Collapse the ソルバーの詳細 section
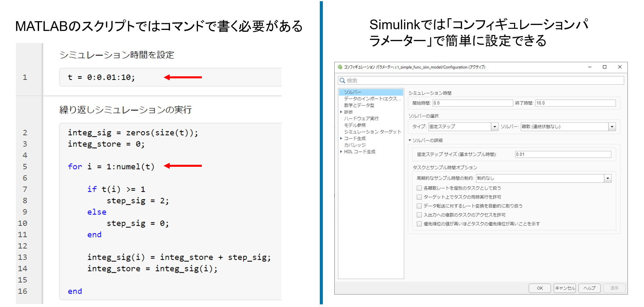Viewport: 644px width, 307px height. click(x=410, y=140)
